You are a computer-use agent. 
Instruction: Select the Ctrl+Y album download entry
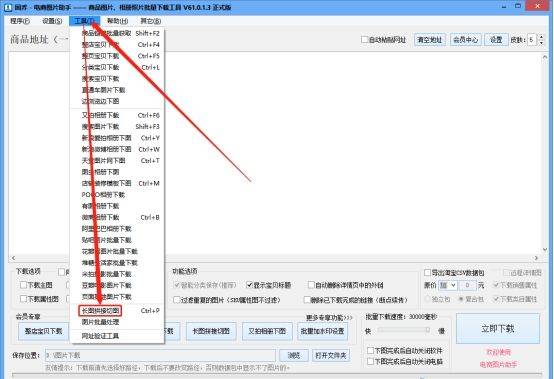(x=118, y=138)
